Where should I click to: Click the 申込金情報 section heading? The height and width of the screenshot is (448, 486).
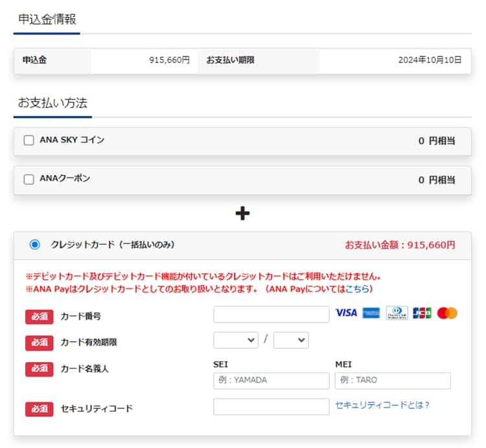pos(47,19)
